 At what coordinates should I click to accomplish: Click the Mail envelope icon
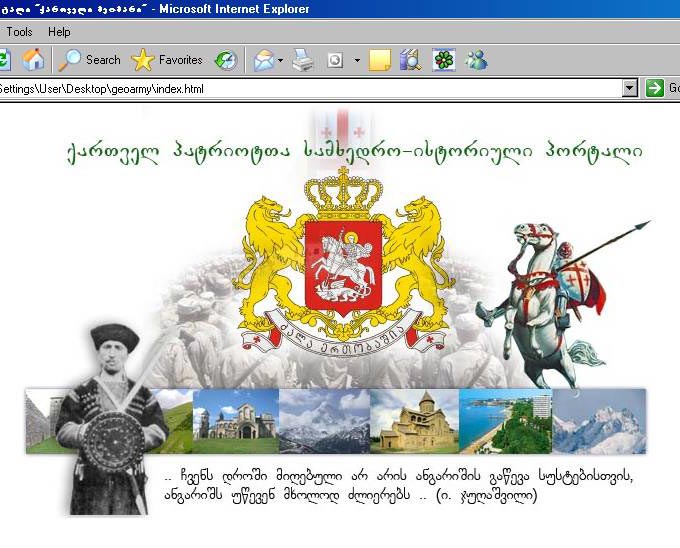pyautogui.click(x=264, y=60)
